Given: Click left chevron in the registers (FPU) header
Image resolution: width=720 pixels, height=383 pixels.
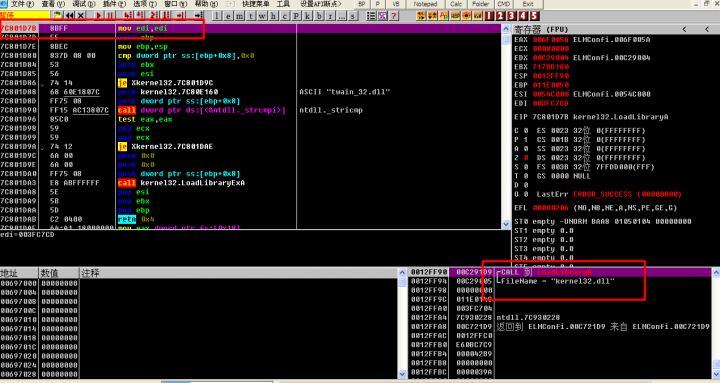Looking at the screenshot, I should 684,29.
